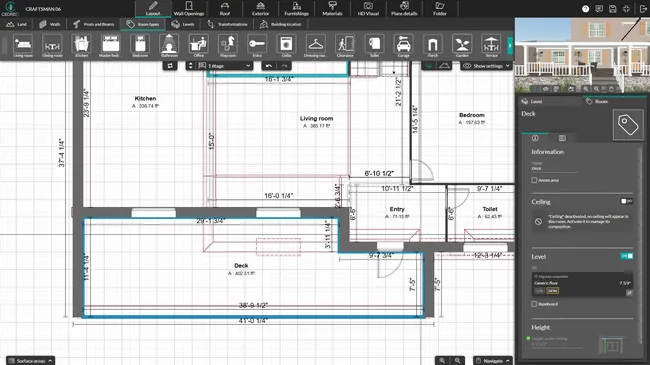This screenshot has width=650, height=365.
Task: Click the exit fullscreen arrows icon
Action: pos(626,9)
